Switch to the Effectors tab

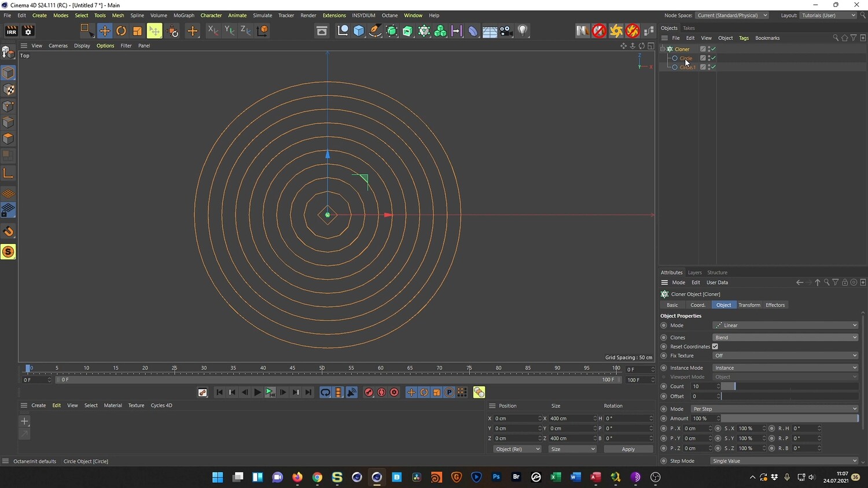[x=775, y=305]
